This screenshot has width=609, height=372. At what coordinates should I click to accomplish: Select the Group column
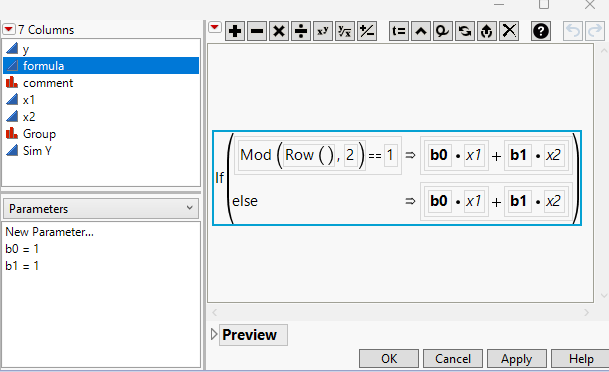coord(101,134)
